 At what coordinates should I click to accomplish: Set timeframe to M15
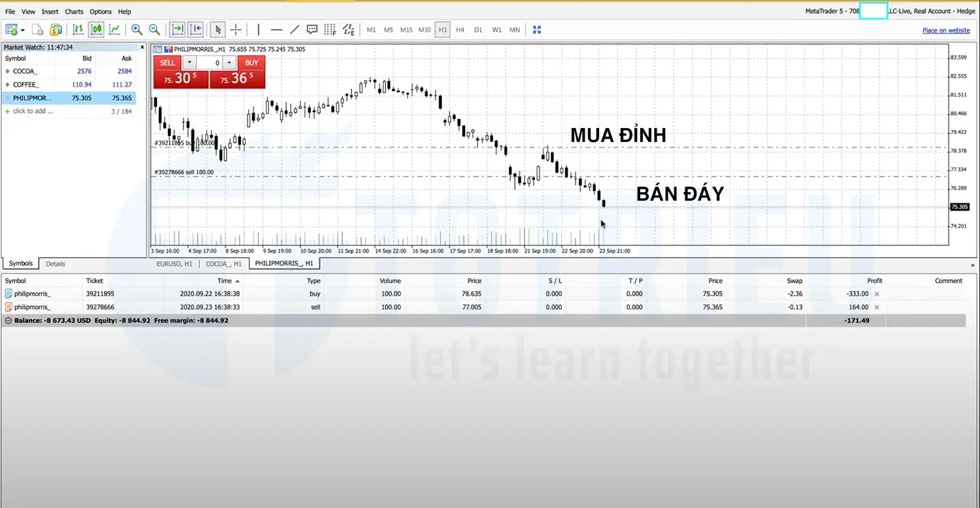(x=406, y=30)
